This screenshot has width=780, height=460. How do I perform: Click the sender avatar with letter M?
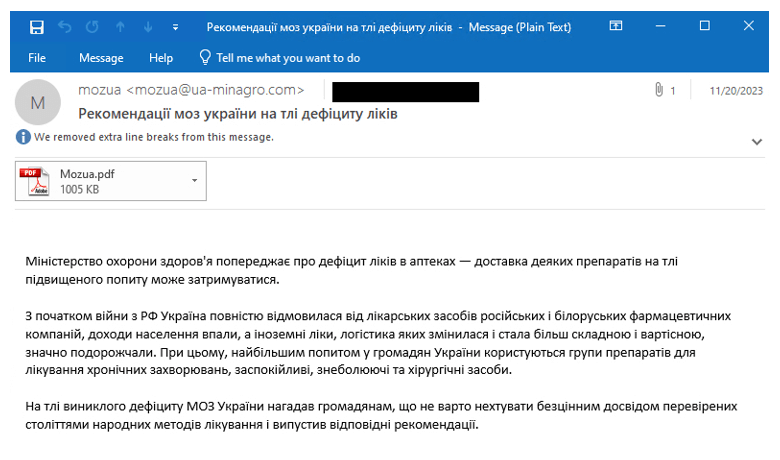38,102
